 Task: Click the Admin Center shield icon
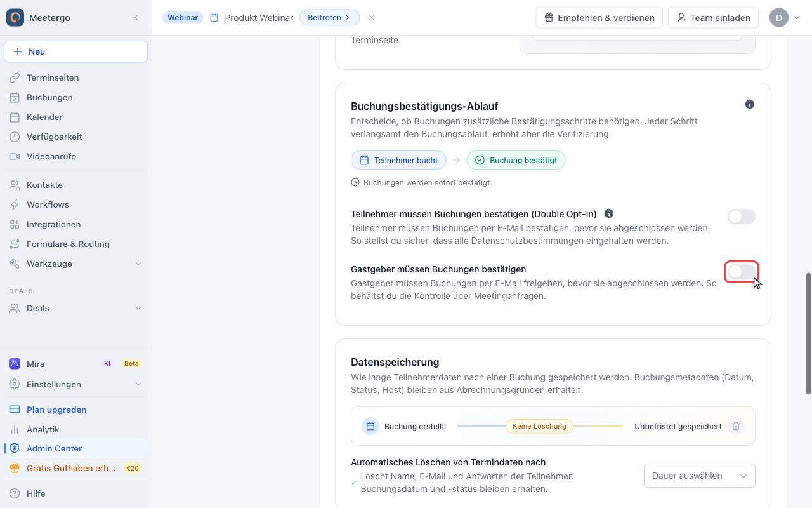tap(15, 448)
